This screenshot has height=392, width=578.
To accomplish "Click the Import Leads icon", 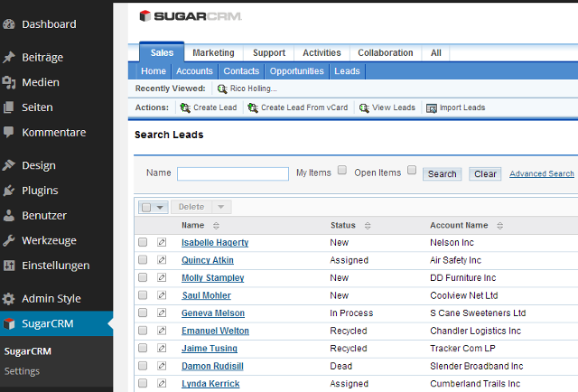I will coord(432,108).
